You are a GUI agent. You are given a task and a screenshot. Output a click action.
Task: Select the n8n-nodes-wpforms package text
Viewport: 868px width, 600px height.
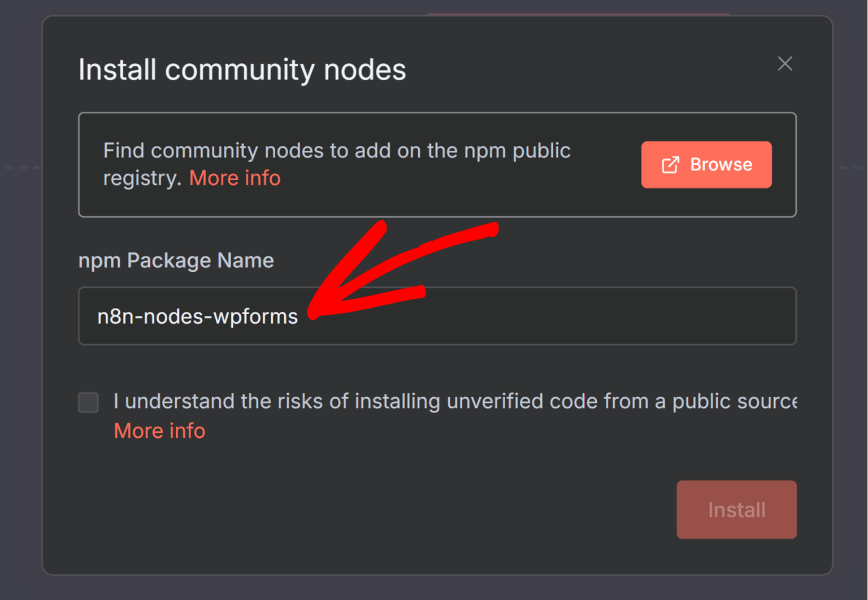197,316
